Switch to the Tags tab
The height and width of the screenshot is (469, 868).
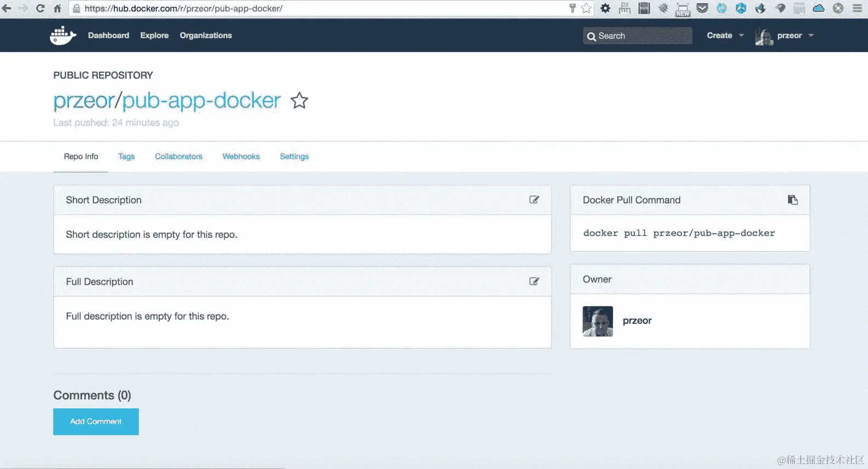126,157
